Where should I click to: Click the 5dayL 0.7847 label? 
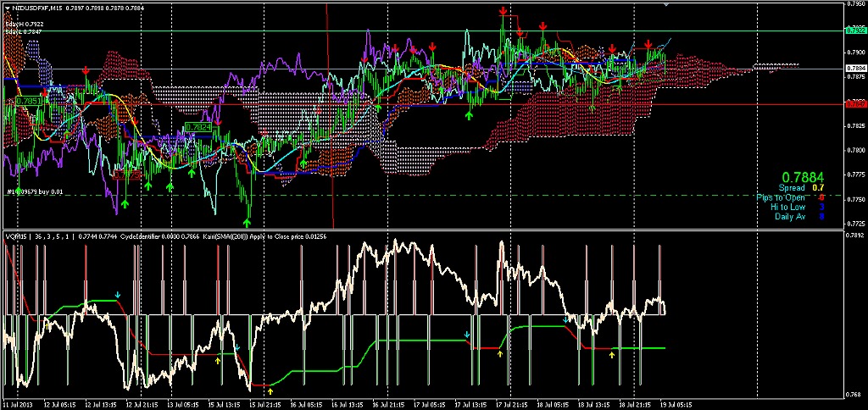[x=24, y=32]
